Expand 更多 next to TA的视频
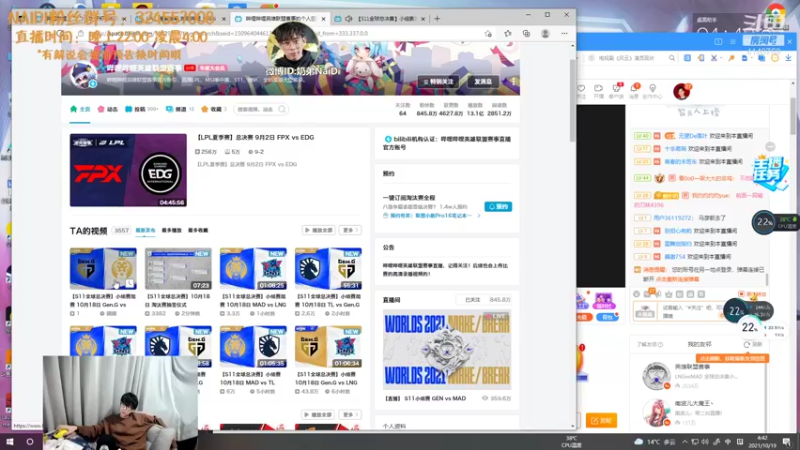 350,230
